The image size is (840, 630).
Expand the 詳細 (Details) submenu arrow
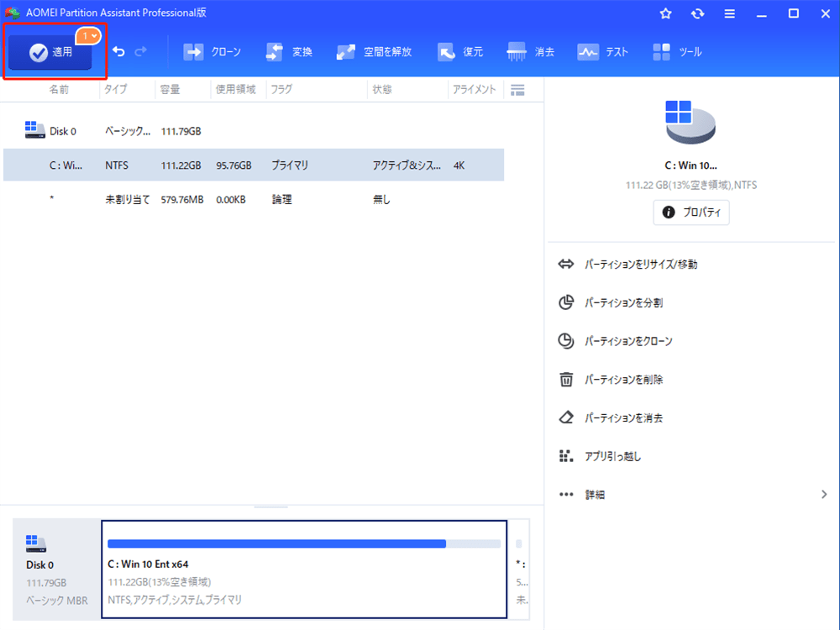point(824,495)
